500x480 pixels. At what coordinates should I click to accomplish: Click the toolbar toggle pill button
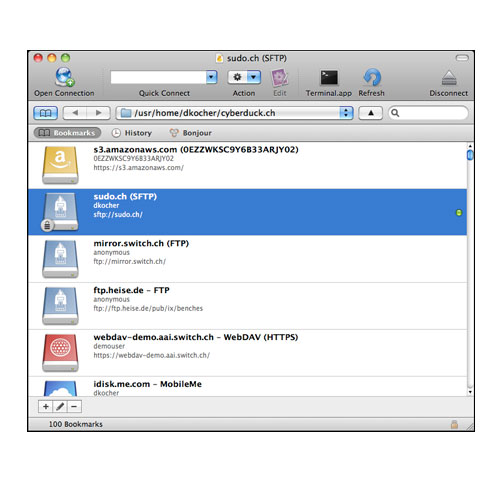click(462, 58)
